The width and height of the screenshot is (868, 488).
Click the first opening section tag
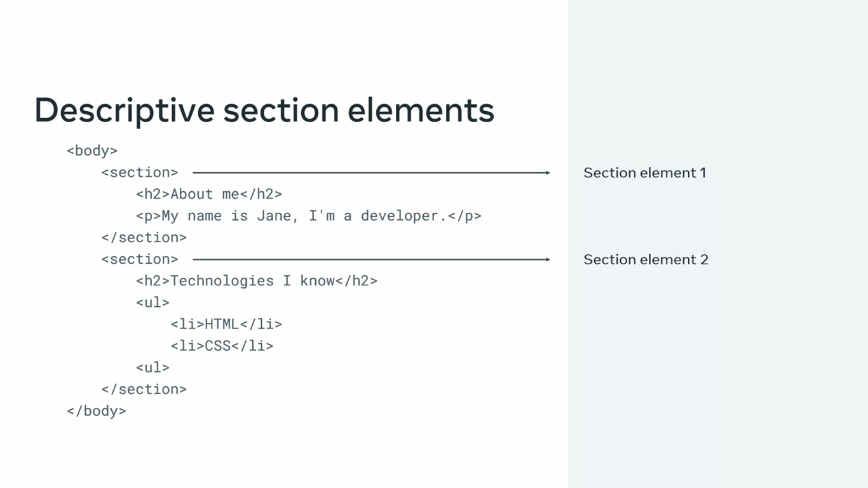tap(140, 172)
